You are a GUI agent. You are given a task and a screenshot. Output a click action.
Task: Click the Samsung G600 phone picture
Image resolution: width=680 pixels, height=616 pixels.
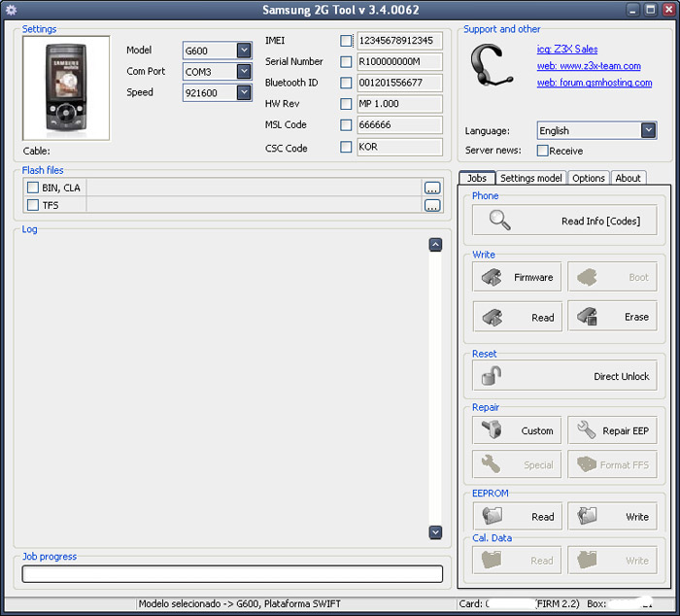[x=66, y=88]
